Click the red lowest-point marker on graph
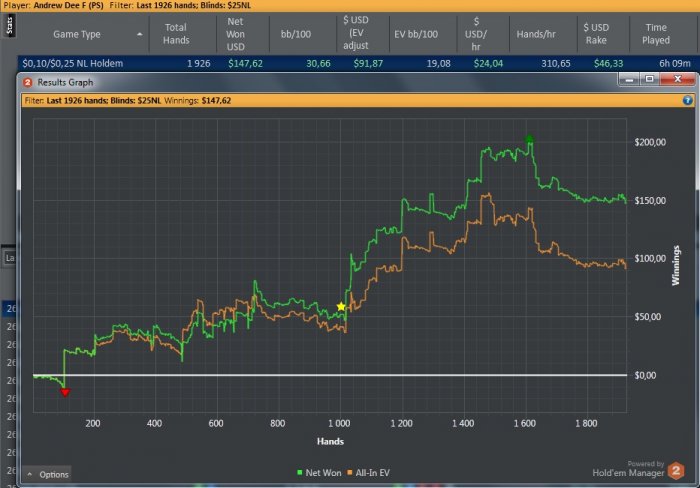Viewport: 700px width, 488px height. point(65,392)
